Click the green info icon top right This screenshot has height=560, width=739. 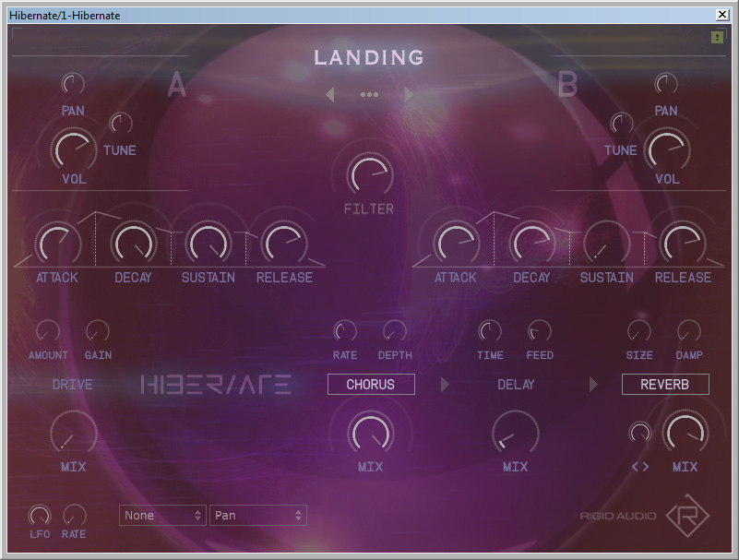click(x=717, y=37)
